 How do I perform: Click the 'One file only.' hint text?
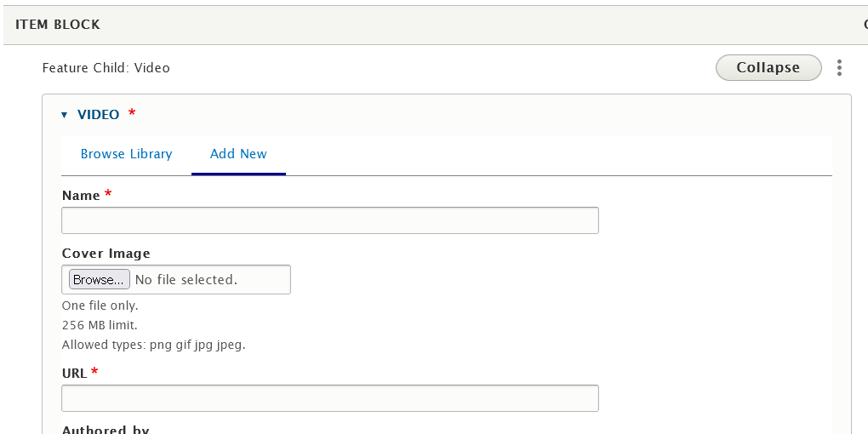pos(100,306)
